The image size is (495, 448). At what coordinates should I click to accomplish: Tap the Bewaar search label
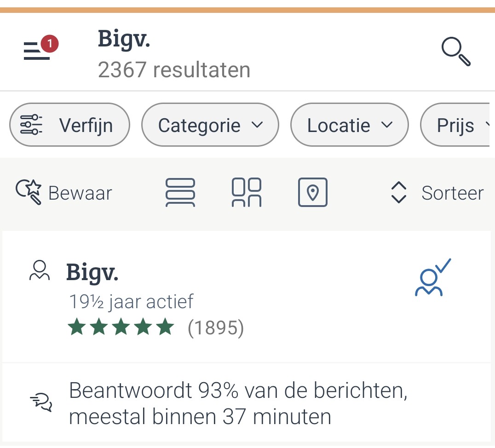(x=80, y=193)
